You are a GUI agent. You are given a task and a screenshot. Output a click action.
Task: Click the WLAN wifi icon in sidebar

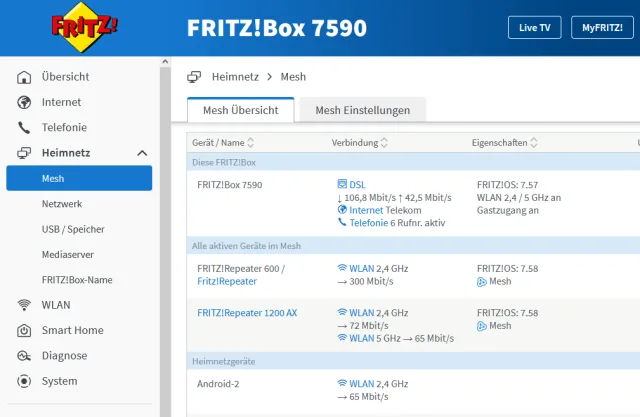pos(24,305)
